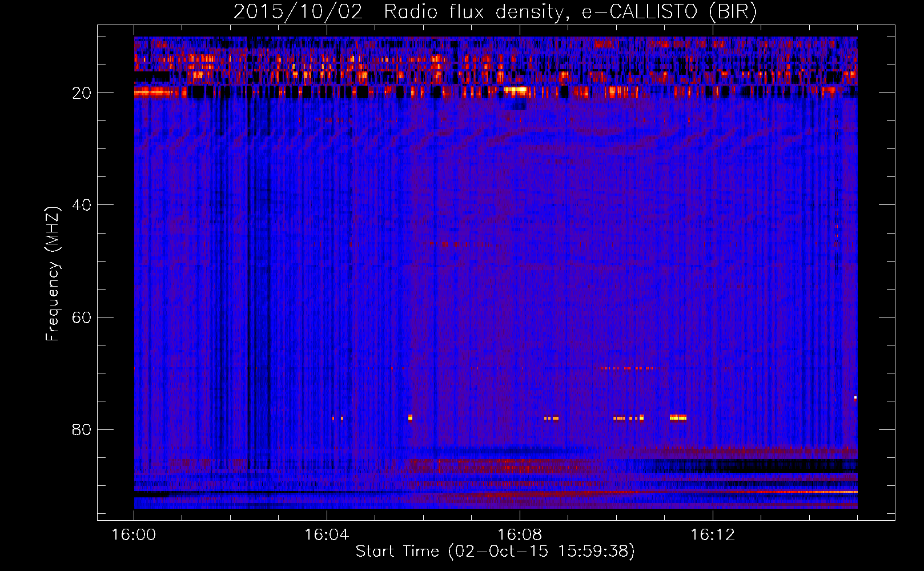
Task: Click the Start Time axis label
Action: (x=495, y=551)
